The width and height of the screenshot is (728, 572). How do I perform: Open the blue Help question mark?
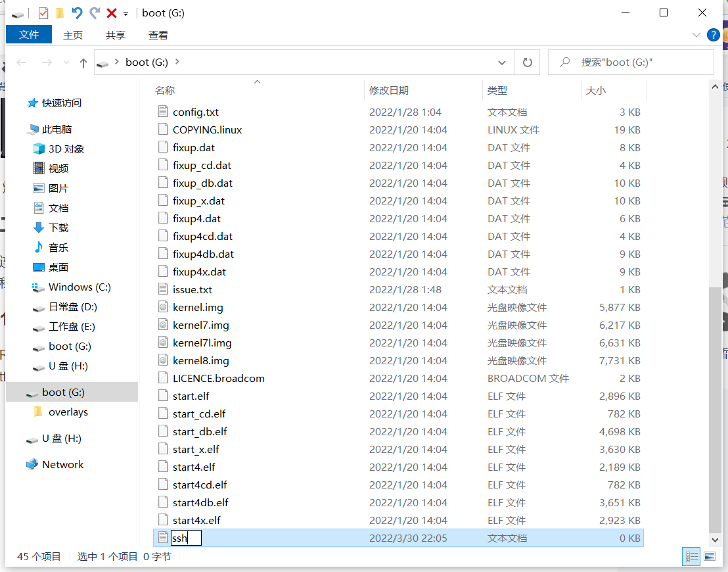coord(713,35)
